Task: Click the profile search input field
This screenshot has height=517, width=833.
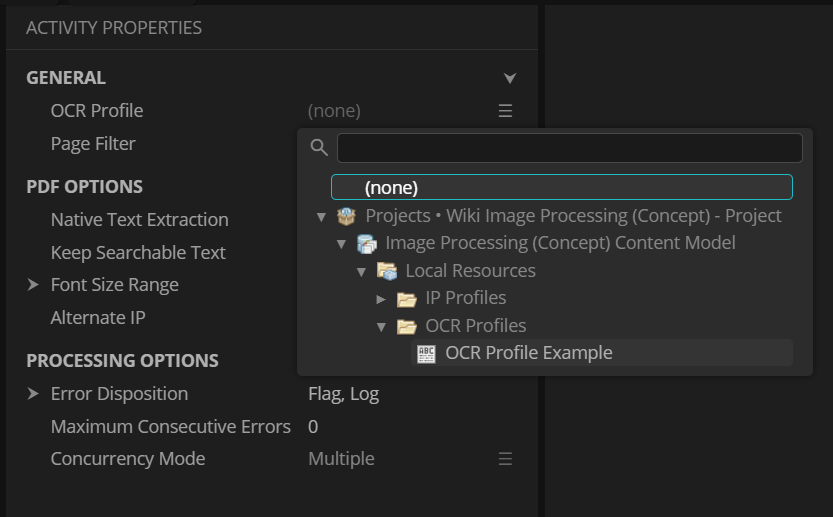Action: 569,148
